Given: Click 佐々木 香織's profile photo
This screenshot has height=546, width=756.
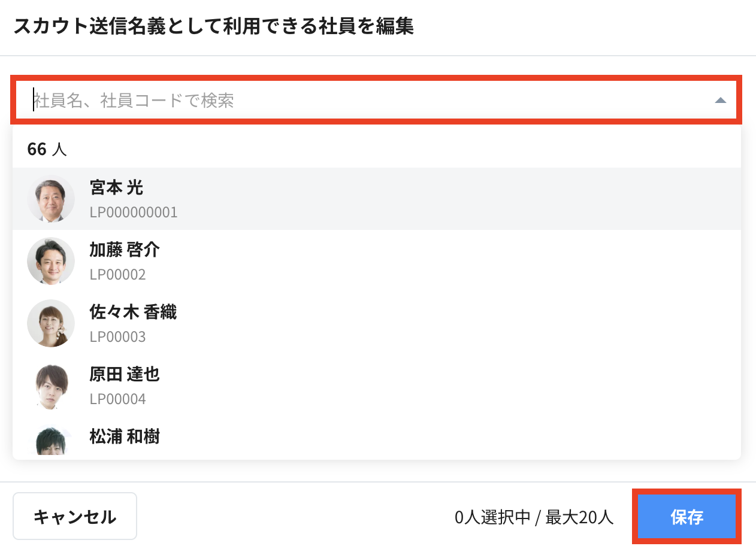Looking at the screenshot, I should coord(51,323).
